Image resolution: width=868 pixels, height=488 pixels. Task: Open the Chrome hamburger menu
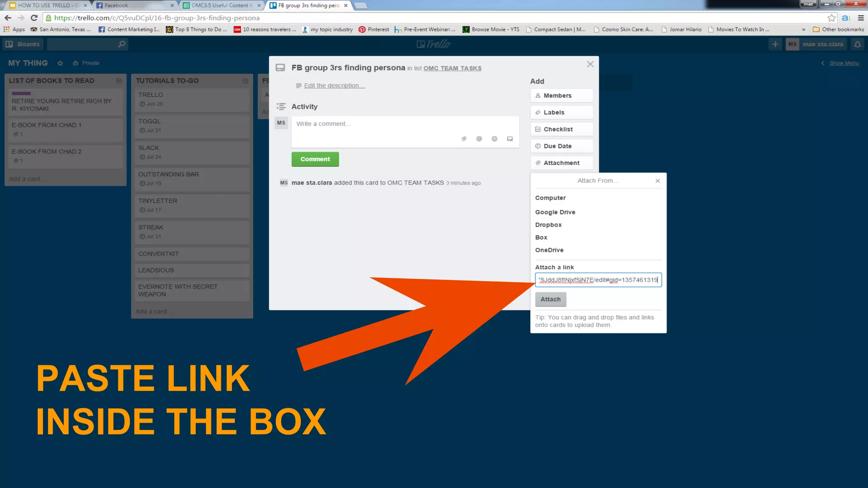[x=861, y=18]
